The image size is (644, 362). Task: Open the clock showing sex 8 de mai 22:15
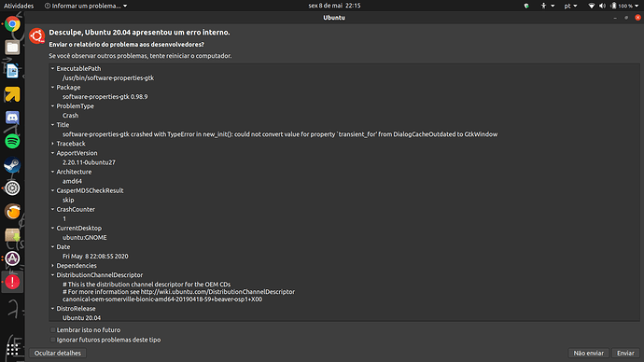coord(334,6)
